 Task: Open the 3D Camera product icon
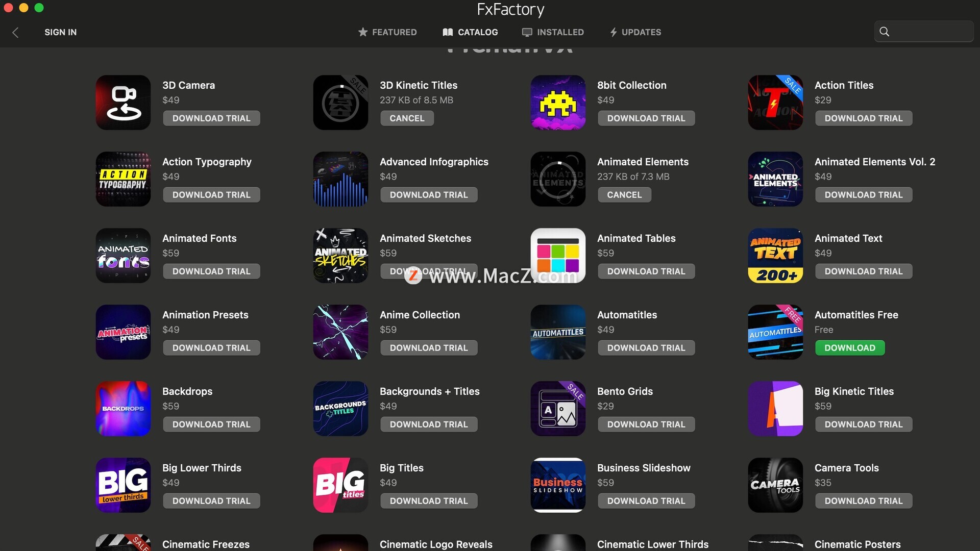pos(123,103)
